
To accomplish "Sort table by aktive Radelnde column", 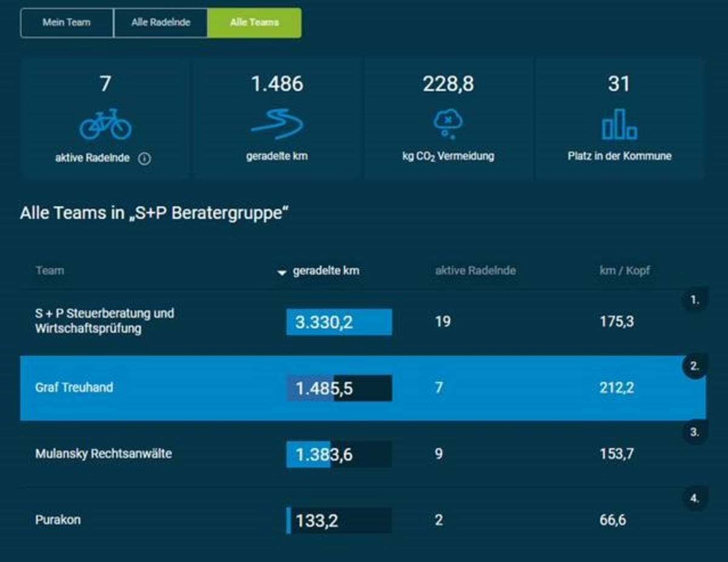I will (475, 271).
